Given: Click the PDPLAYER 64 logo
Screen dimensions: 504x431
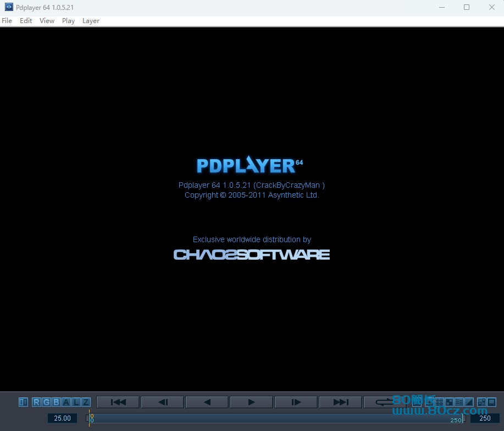Looking at the screenshot, I should (250, 165).
